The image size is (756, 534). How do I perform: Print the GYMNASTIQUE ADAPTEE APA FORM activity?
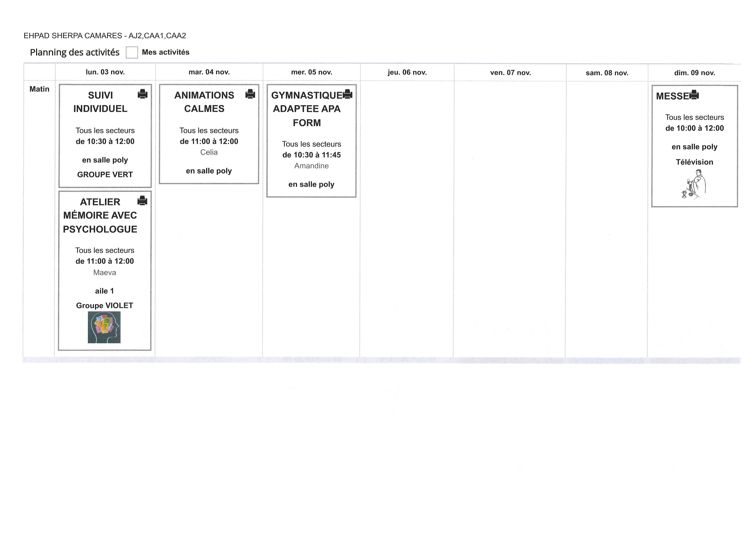coord(347,94)
